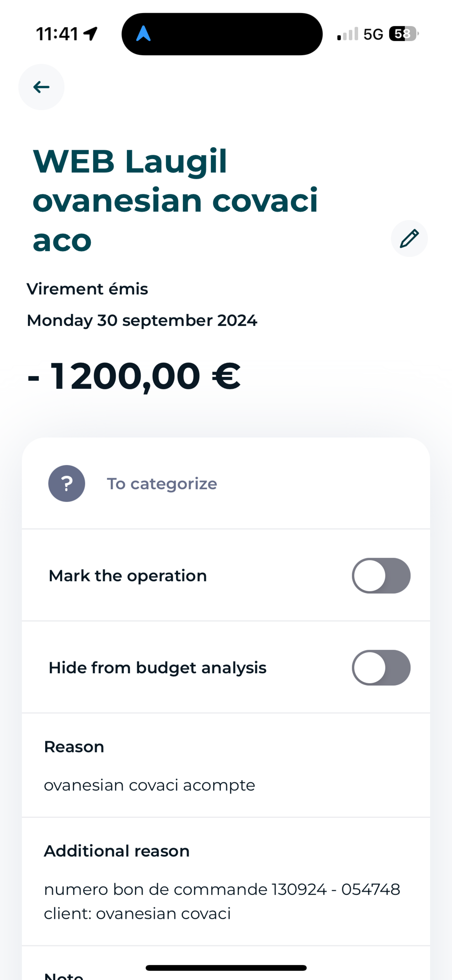Tap the Reason text ovanesian covaci acompte
The width and height of the screenshot is (452, 980).
pos(149,785)
